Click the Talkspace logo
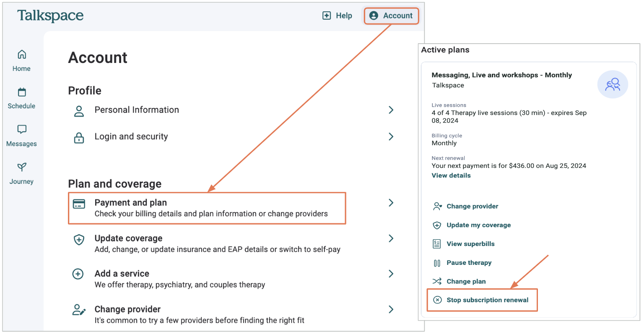This screenshot has height=335, width=644. tap(50, 16)
